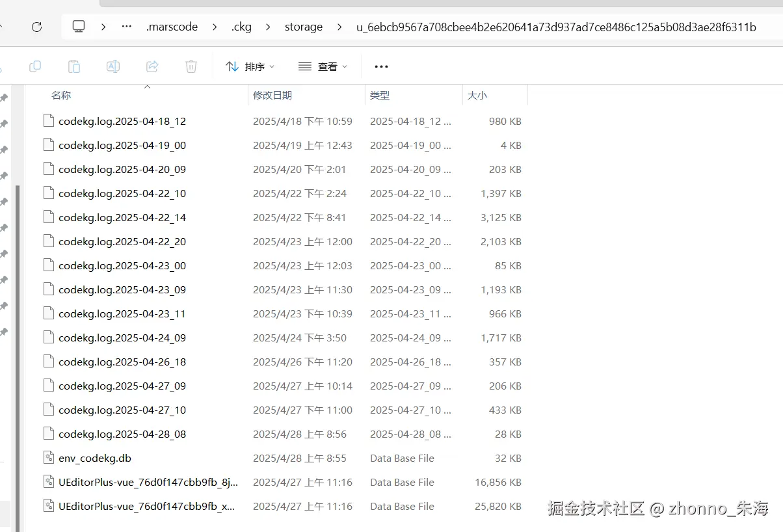Select the Rename icon
This screenshot has height=532, width=783.
(113, 66)
